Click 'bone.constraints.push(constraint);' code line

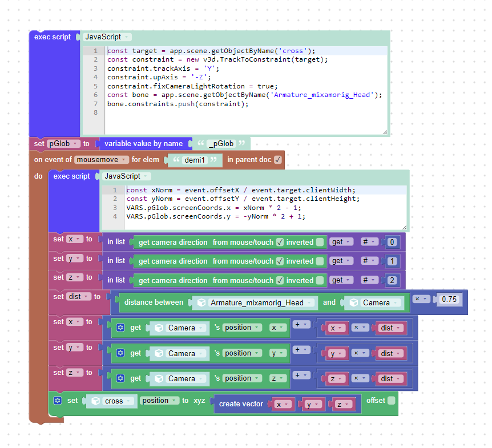178,104
